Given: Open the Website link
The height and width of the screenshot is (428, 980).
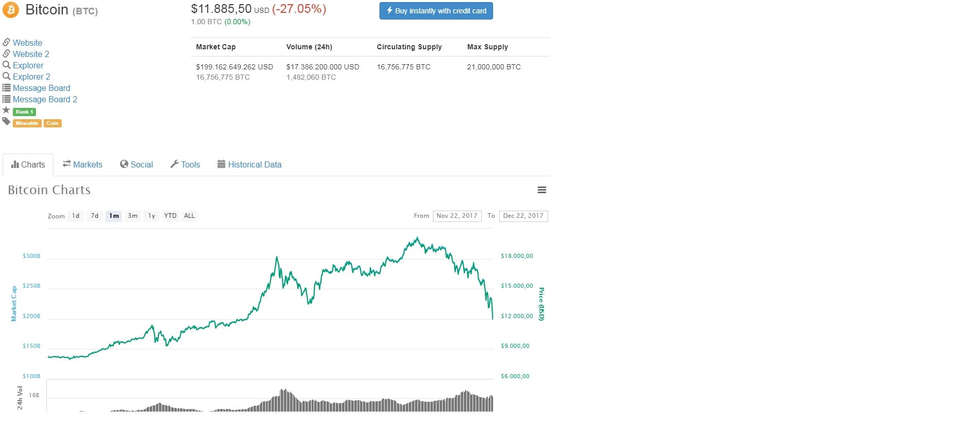Looking at the screenshot, I should pyautogui.click(x=27, y=43).
